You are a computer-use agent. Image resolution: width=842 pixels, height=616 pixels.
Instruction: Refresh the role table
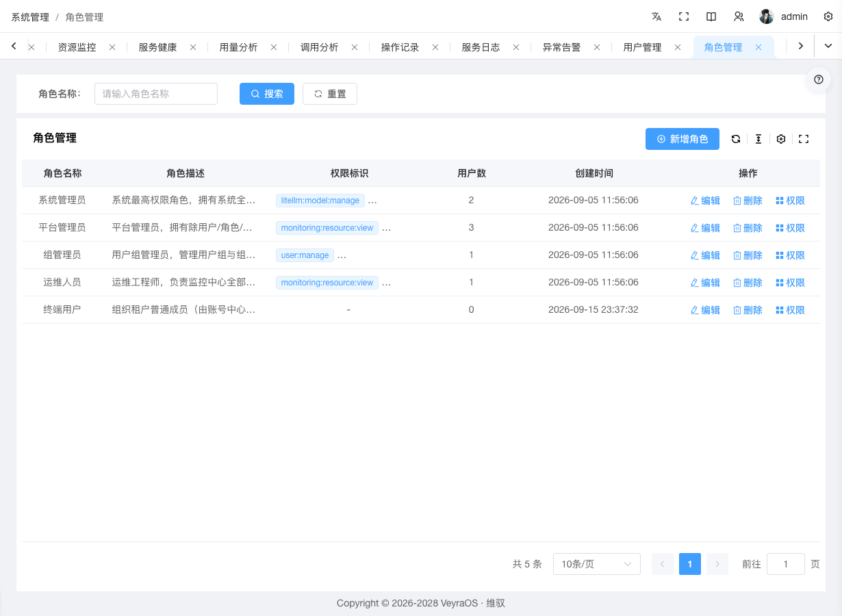[x=736, y=139]
